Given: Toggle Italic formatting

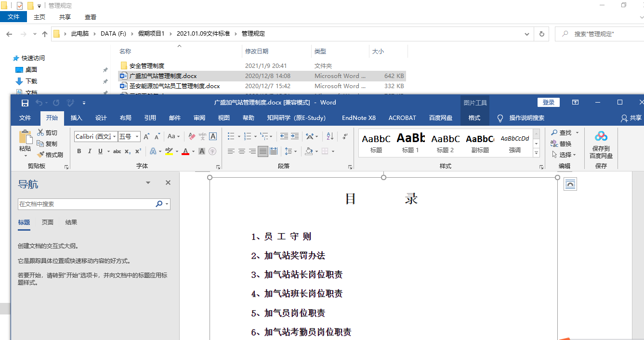Looking at the screenshot, I should [x=90, y=151].
